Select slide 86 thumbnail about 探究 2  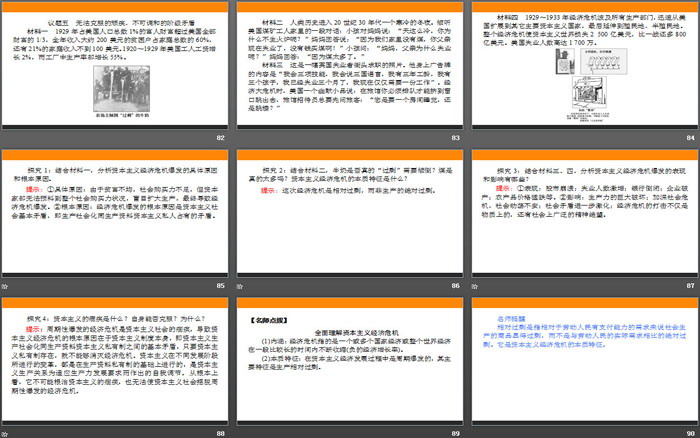point(350,213)
